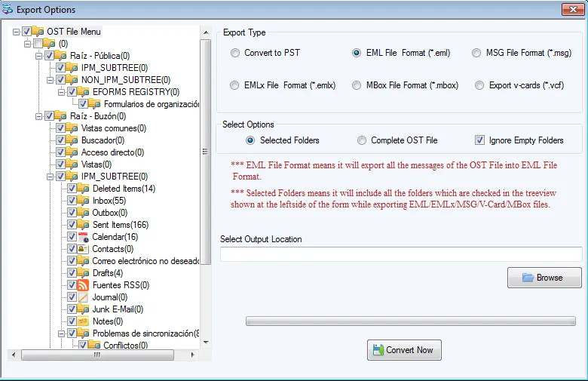Screen dimensions: 588x381
Task: Select the Drafts(4) tree item
Action: click(108, 273)
